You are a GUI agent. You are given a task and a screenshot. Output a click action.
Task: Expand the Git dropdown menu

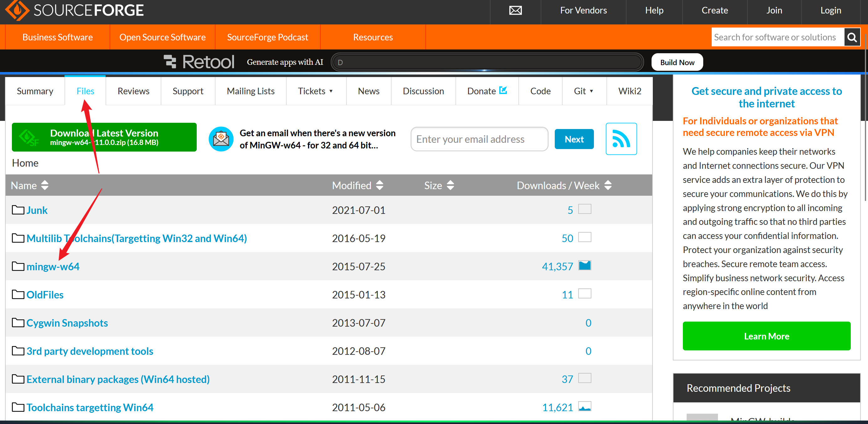click(584, 91)
